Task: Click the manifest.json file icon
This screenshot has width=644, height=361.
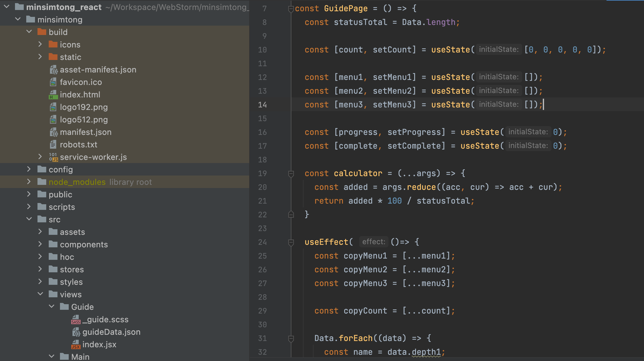Action: pos(53,132)
